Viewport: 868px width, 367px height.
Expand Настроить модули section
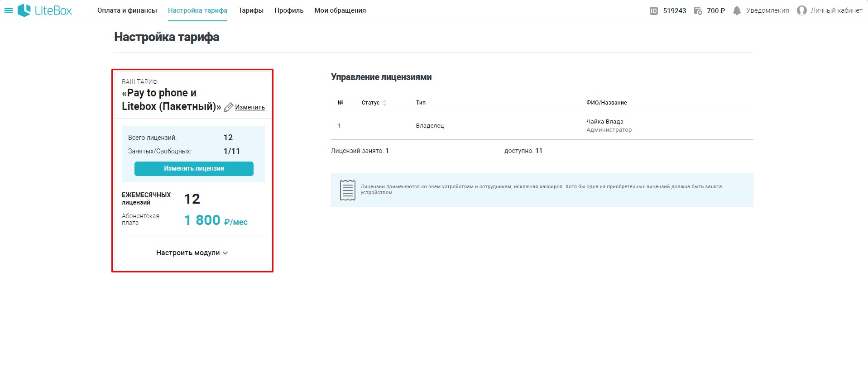point(192,253)
